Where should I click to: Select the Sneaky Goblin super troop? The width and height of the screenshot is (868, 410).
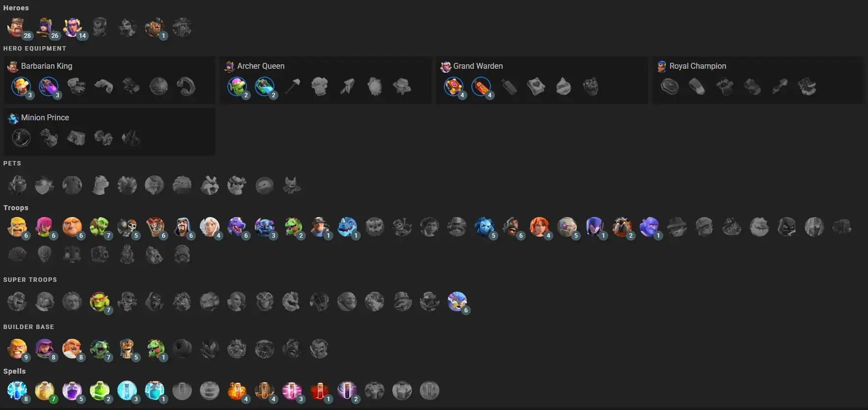(x=100, y=301)
